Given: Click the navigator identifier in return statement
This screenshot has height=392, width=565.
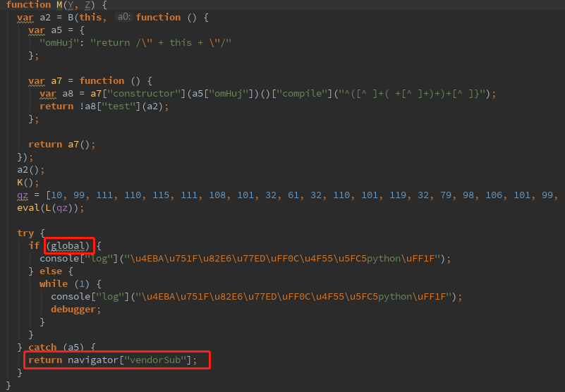Looking at the screenshot, I should click(x=92, y=360).
